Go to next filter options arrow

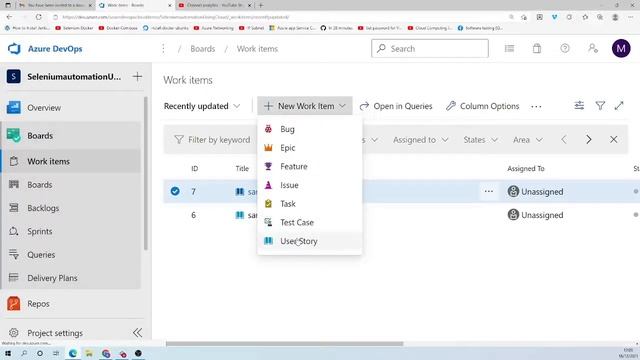point(589,140)
